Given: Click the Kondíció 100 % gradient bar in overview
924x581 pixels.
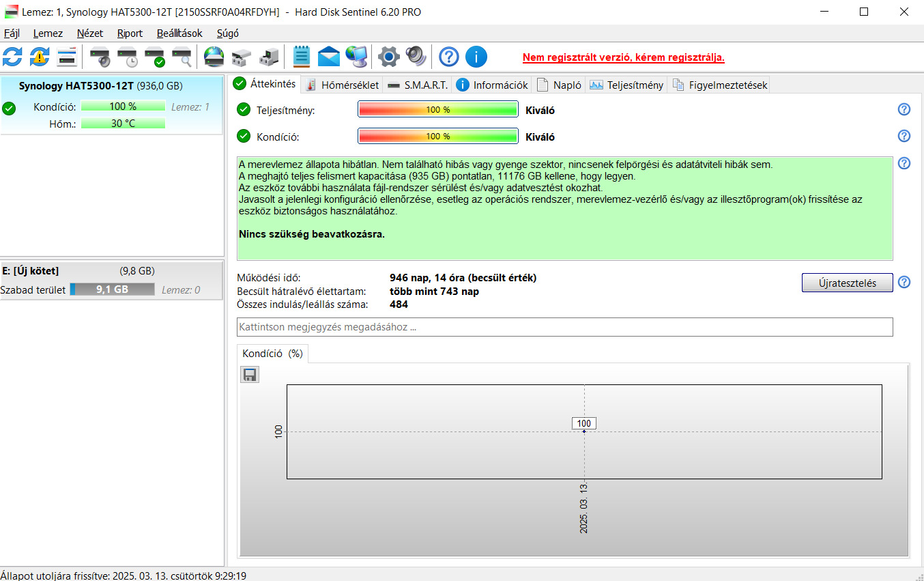Looking at the screenshot, I should (438, 137).
